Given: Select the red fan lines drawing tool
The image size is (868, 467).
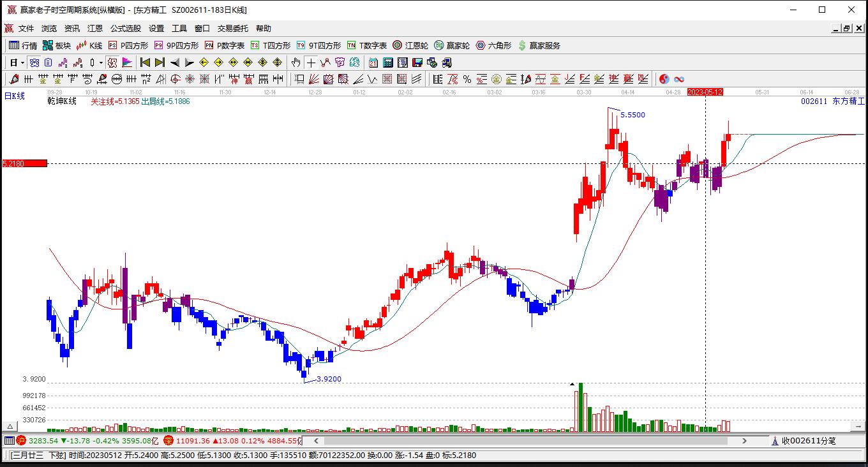Looking at the screenshot, I should [x=314, y=79].
